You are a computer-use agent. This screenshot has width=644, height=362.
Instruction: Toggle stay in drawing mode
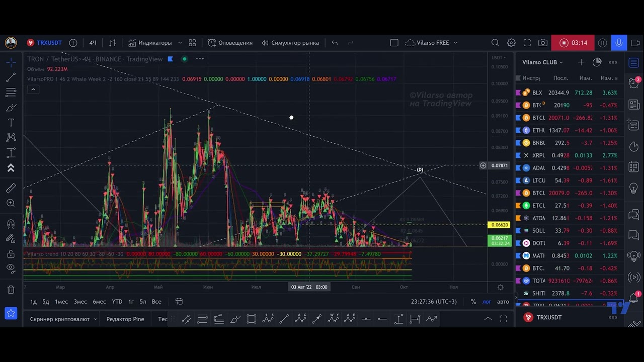11,239
